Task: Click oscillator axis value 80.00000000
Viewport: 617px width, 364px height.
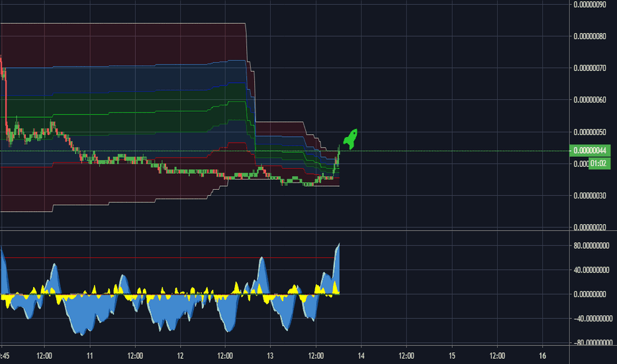Action: 591,246
